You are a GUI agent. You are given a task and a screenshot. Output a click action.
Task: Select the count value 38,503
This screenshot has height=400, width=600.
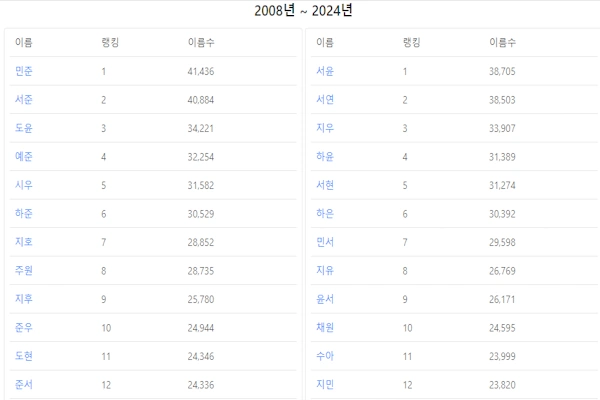coord(502,100)
